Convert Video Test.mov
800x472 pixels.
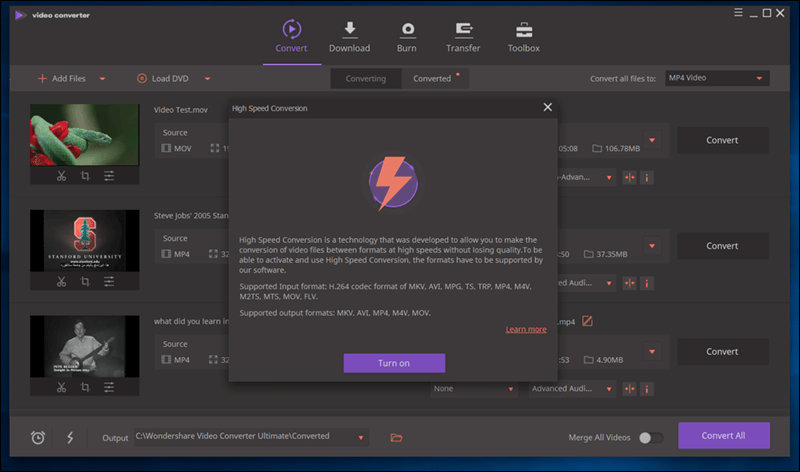pyautogui.click(x=722, y=140)
